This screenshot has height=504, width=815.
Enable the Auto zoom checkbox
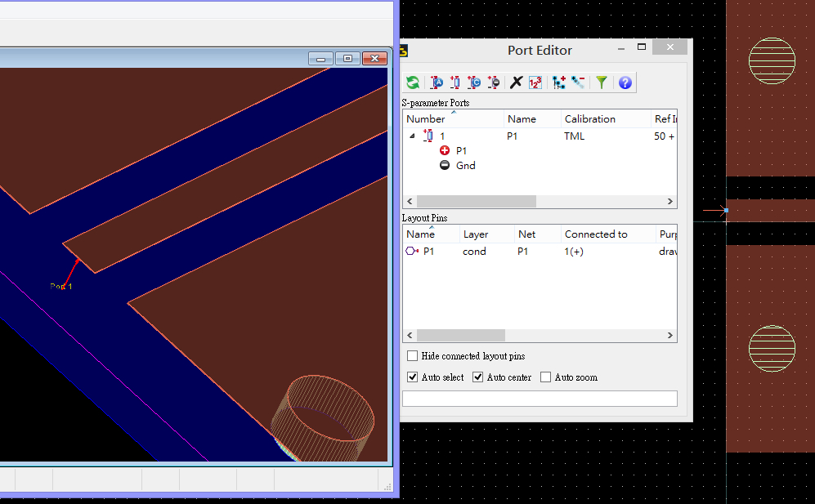click(545, 377)
